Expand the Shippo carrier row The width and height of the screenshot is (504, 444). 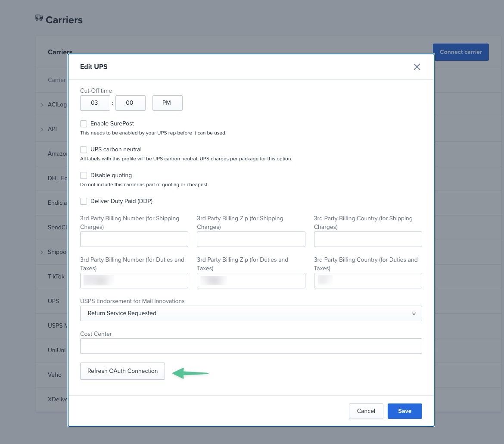[x=42, y=252]
